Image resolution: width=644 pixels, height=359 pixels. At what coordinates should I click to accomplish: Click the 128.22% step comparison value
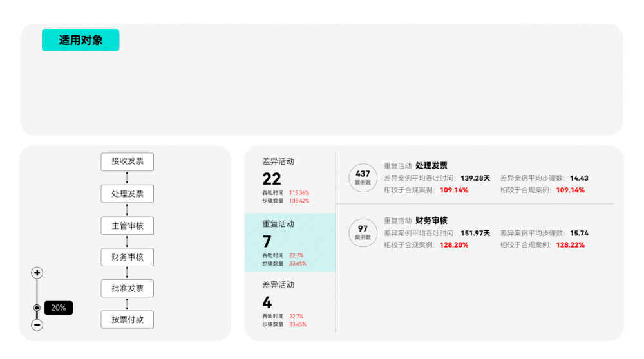click(570, 245)
